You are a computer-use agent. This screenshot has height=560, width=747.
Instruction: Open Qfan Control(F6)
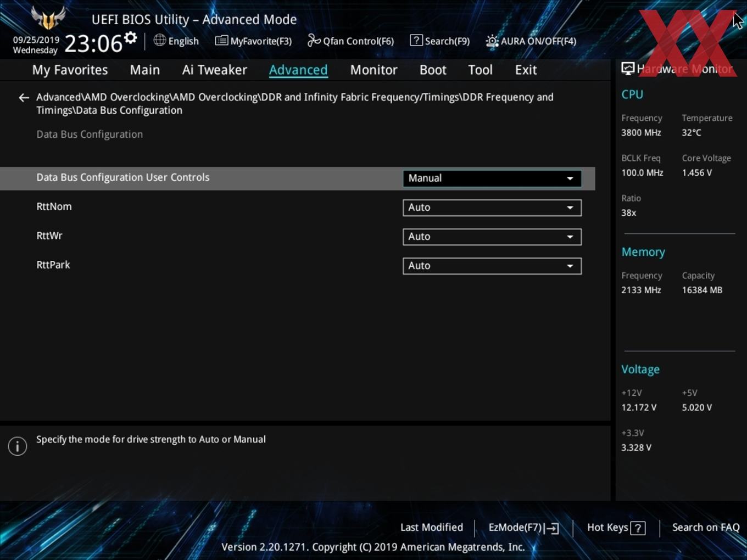coord(350,41)
